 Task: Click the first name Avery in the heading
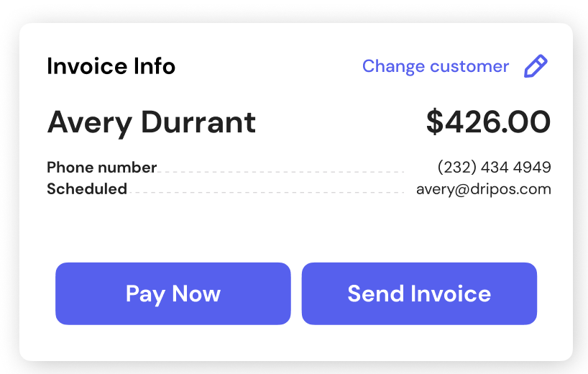90,122
